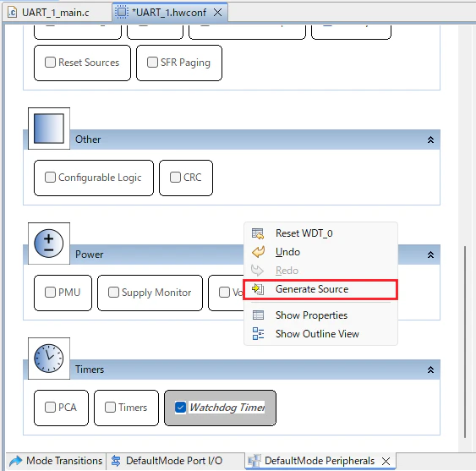Enable the Reset Sources checkbox
This screenshot has width=476, height=471.
pos(50,63)
